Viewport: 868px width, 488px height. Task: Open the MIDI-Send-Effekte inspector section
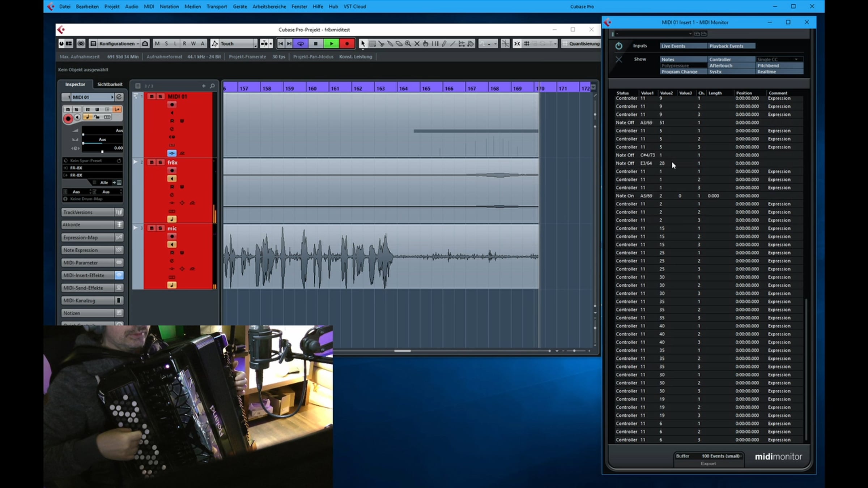[x=88, y=288]
